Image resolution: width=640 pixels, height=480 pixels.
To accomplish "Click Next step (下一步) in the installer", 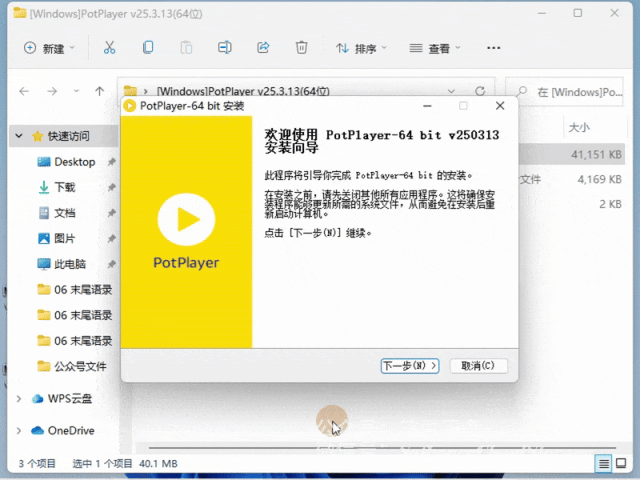I will [410, 365].
